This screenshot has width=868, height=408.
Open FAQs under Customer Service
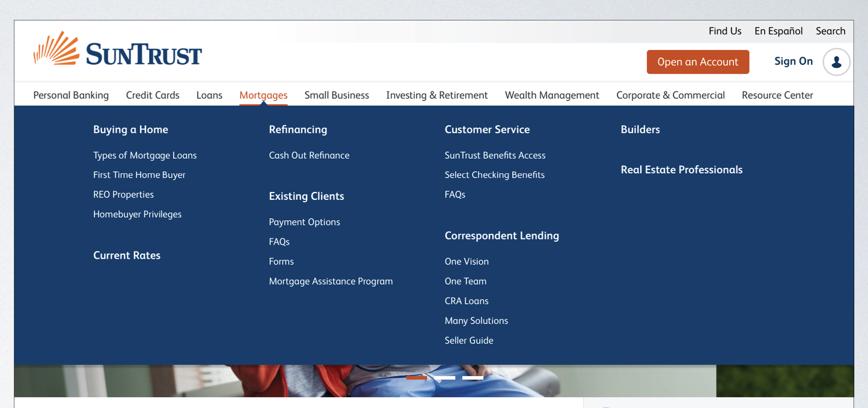point(455,194)
